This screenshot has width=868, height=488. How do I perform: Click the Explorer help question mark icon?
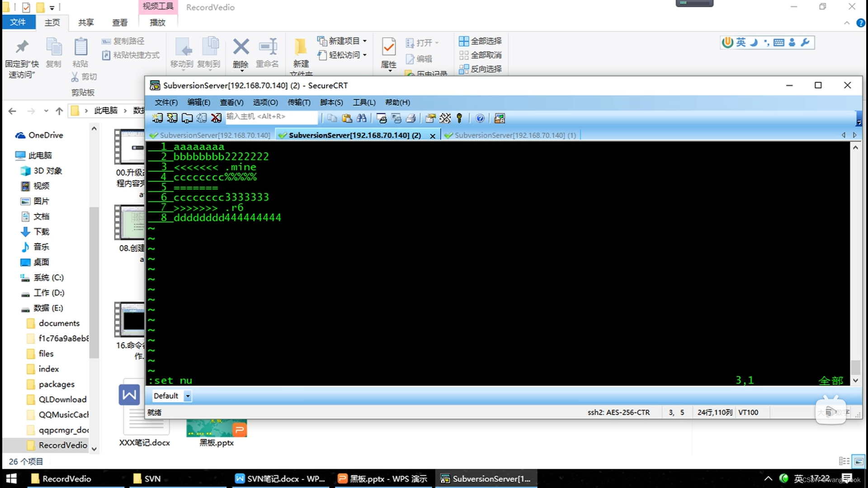861,23
